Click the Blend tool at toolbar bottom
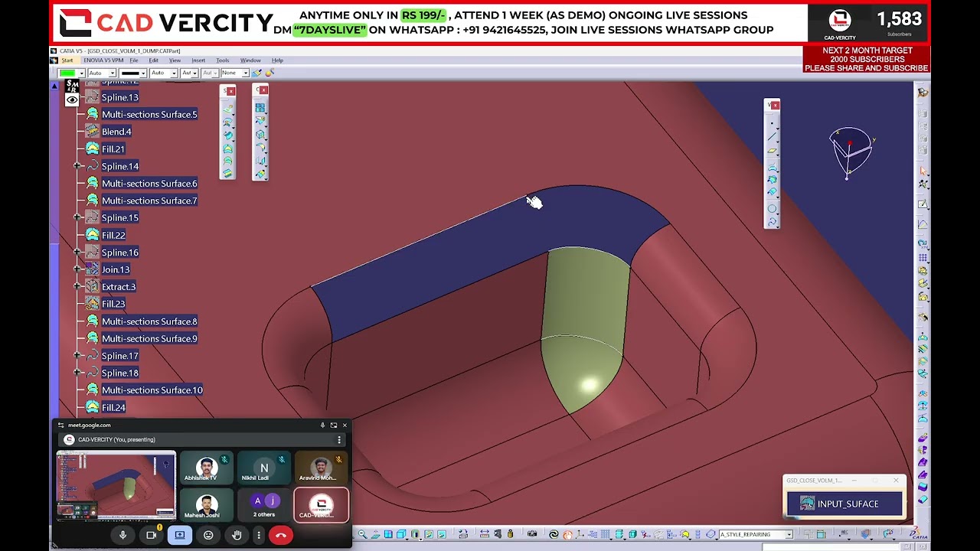 [x=227, y=174]
